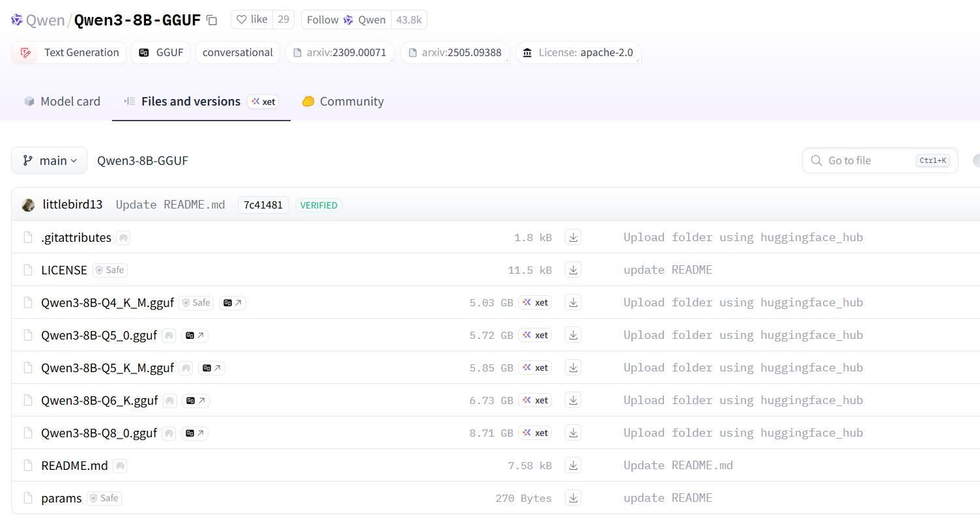Click the Go to file search field

point(869,160)
